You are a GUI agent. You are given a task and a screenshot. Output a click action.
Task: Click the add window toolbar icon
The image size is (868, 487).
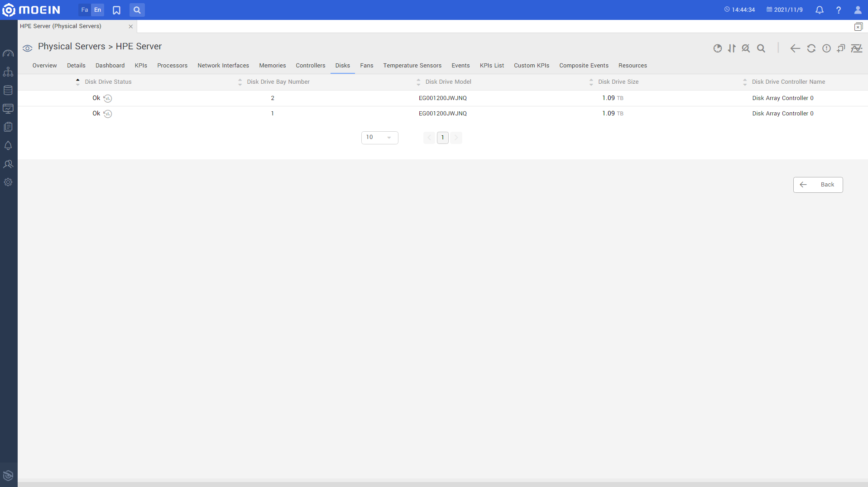[x=841, y=48]
